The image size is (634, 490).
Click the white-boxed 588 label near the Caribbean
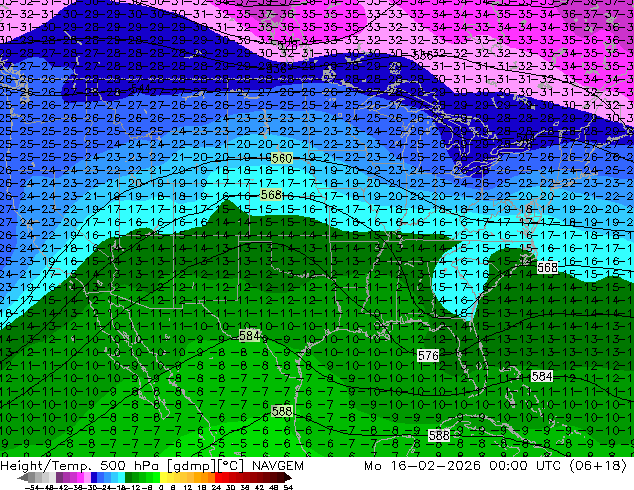[439, 435]
